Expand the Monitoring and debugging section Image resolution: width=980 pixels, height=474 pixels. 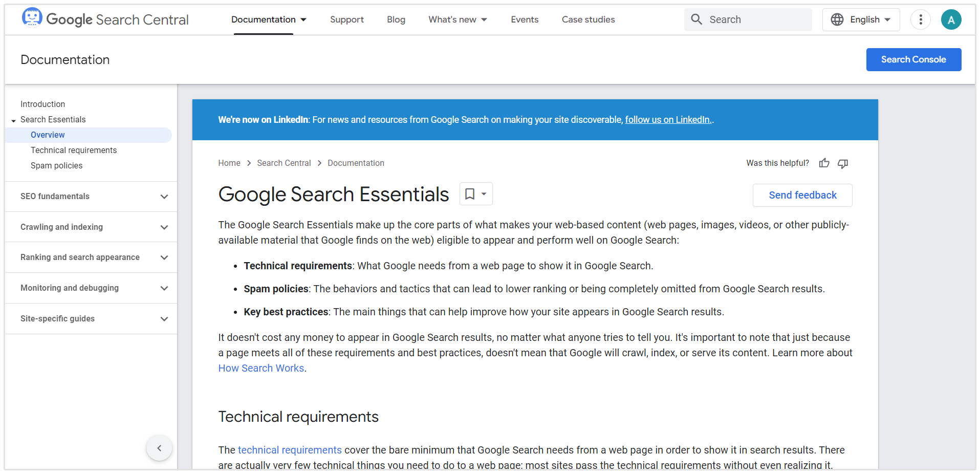(164, 288)
